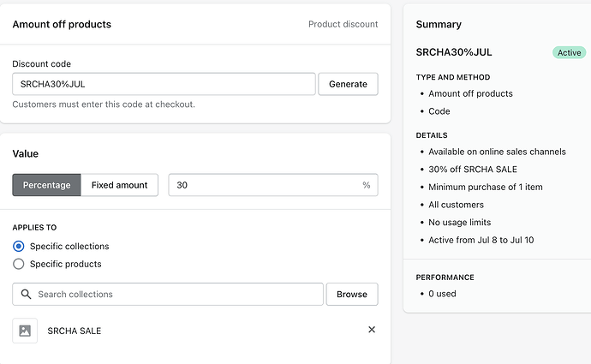The width and height of the screenshot is (591, 364).
Task: Click the green Active status badge
Action: 569,52
